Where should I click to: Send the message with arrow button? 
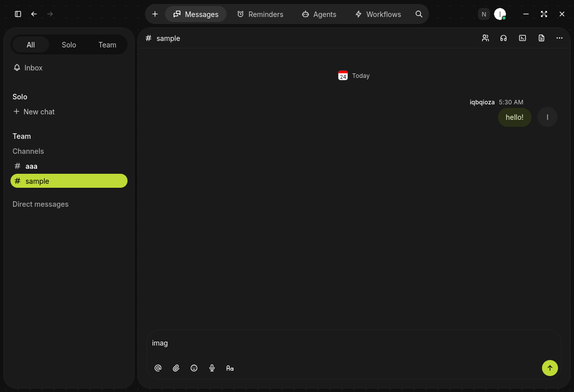click(550, 368)
